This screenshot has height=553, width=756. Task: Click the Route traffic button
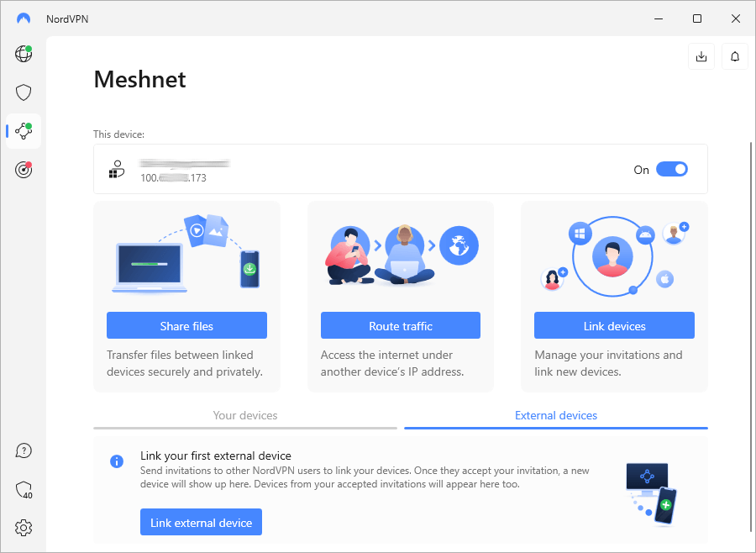(400, 326)
